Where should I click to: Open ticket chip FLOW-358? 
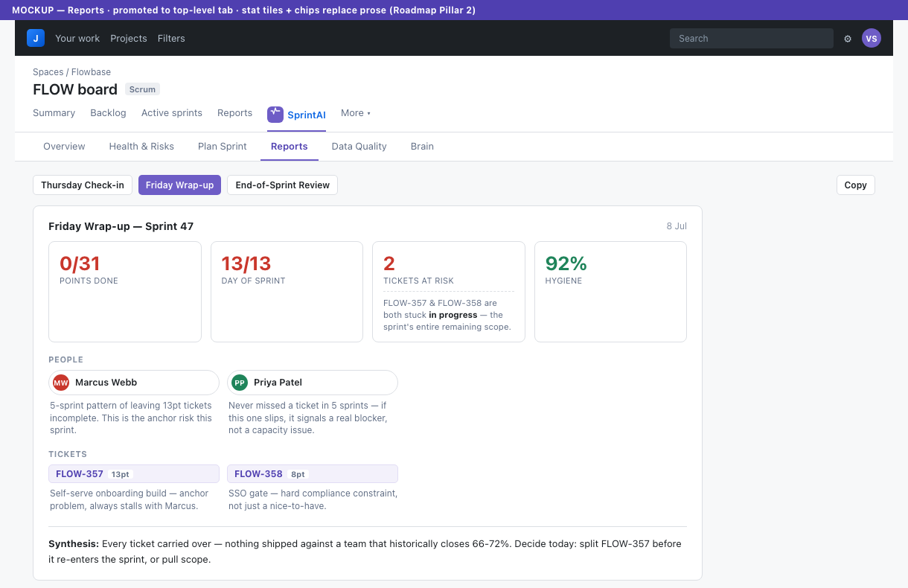(313, 474)
